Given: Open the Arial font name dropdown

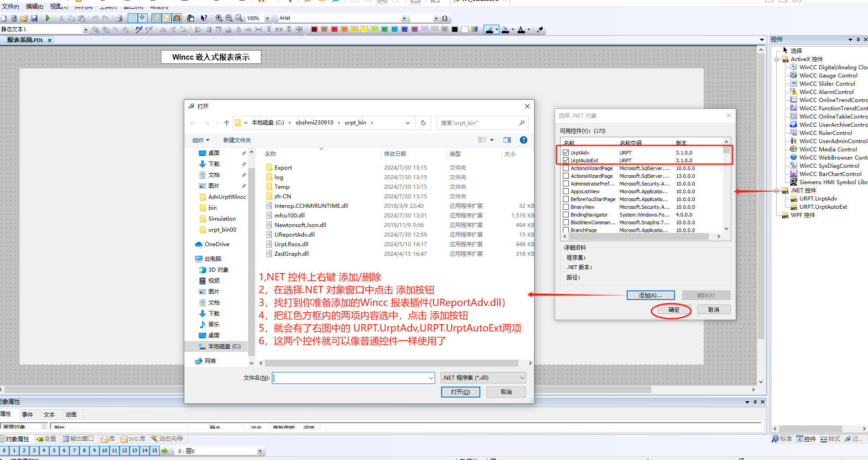Looking at the screenshot, I should click(x=404, y=18).
